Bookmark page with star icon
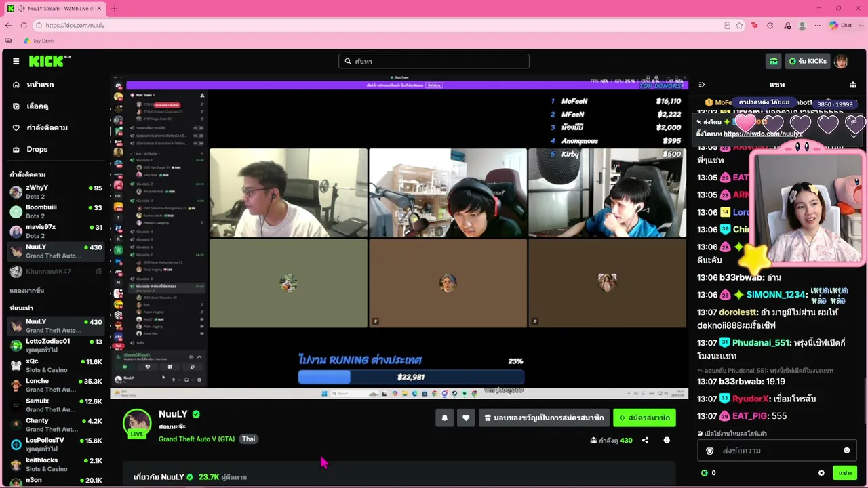 [x=740, y=25]
